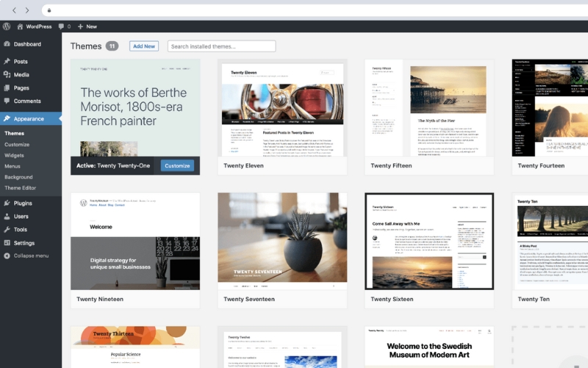Select the Twenty Thirteen theme thumbnail
The image size is (588, 368).
pos(135,347)
